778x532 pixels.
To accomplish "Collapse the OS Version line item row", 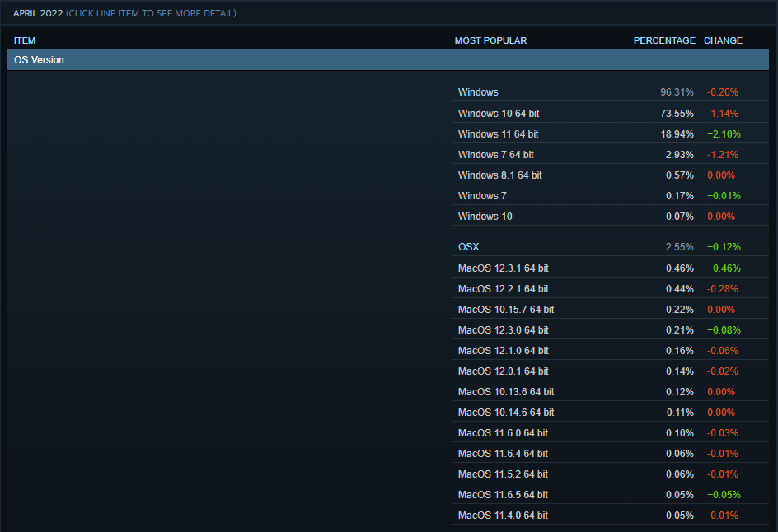I will (x=388, y=59).
